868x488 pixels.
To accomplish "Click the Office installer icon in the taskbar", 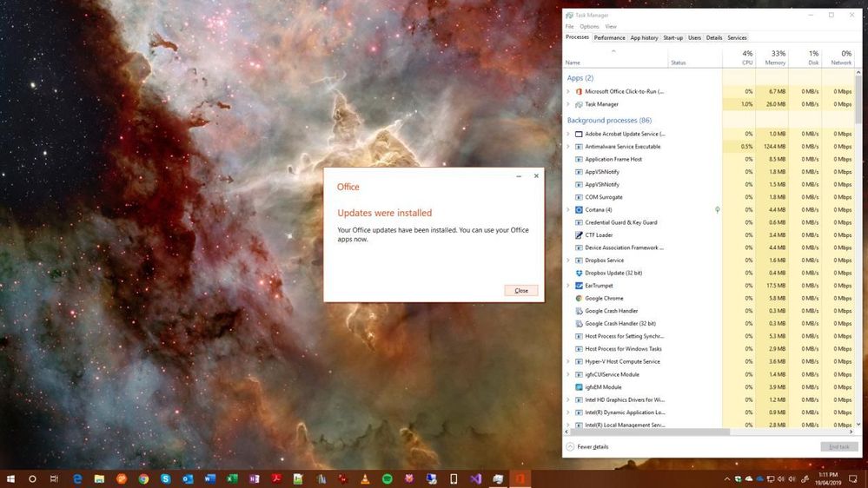I will 520,478.
